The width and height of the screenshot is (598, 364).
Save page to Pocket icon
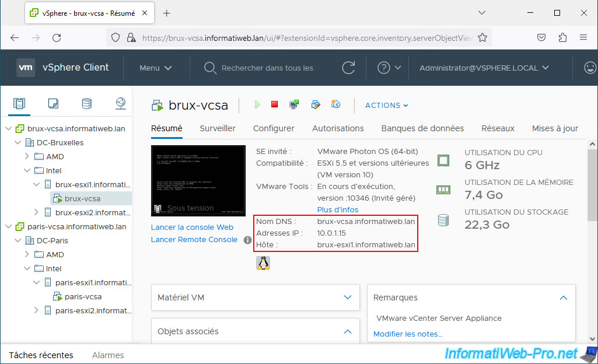click(541, 37)
